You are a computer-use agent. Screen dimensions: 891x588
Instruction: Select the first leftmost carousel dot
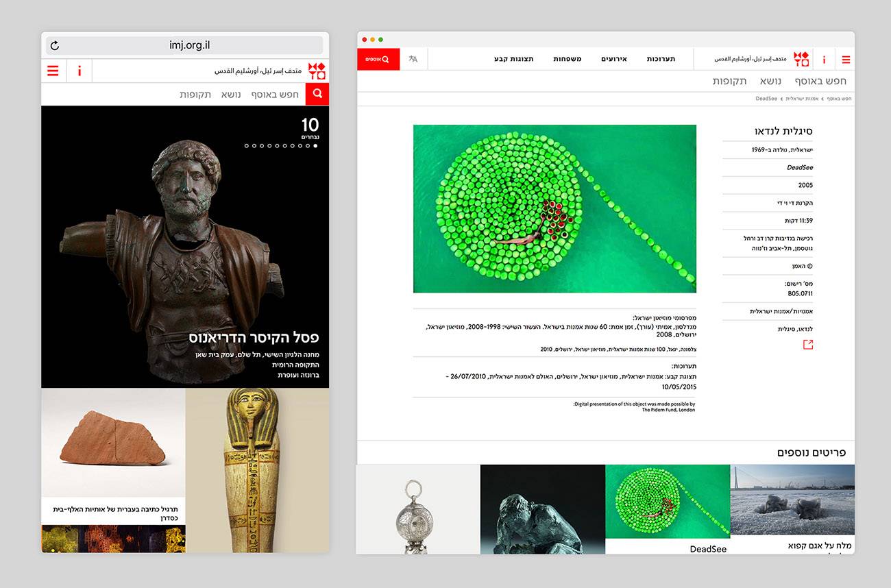coord(247,146)
